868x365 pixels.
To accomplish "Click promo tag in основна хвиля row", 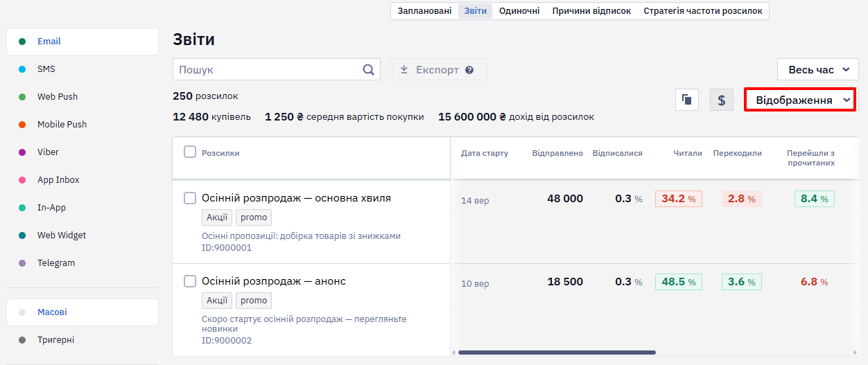I will (254, 217).
